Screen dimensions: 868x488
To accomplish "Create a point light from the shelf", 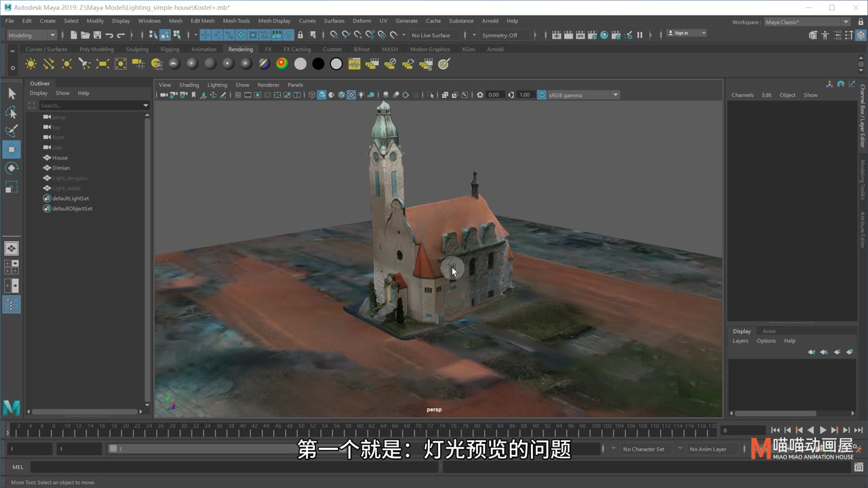I will pyautogui.click(x=66, y=64).
